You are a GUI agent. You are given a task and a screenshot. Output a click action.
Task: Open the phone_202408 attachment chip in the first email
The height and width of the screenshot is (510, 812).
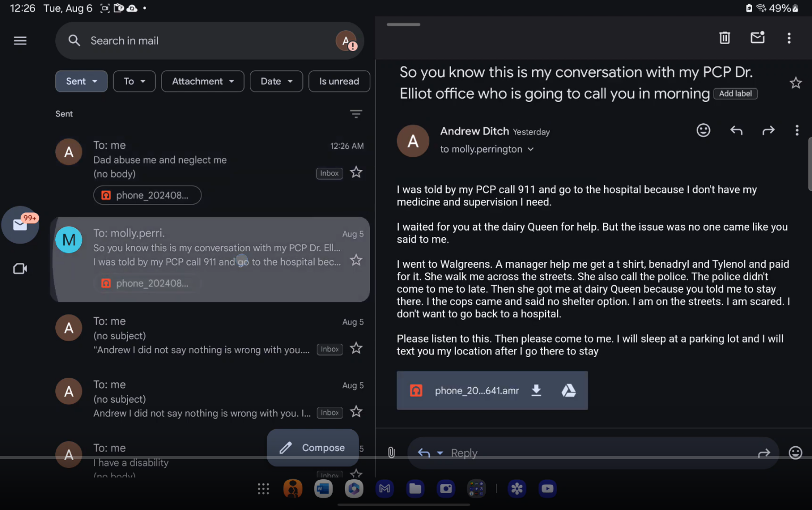tap(147, 195)
